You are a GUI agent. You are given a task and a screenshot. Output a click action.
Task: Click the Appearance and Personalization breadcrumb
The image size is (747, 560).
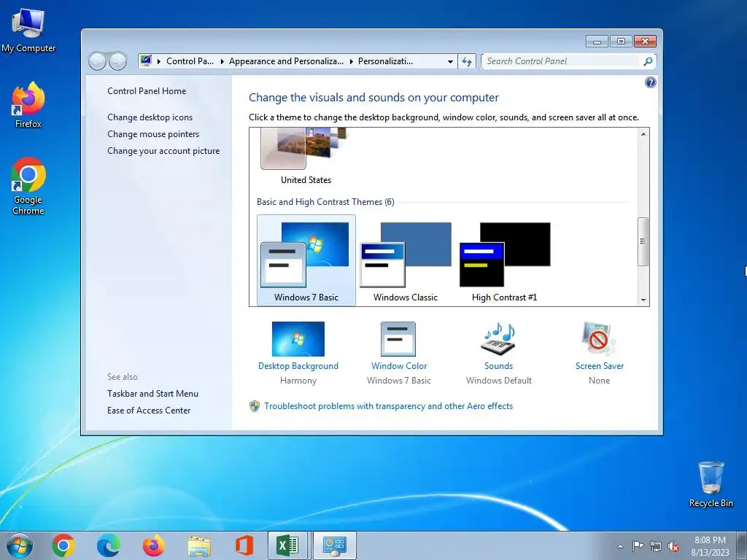tap(286, 61)
